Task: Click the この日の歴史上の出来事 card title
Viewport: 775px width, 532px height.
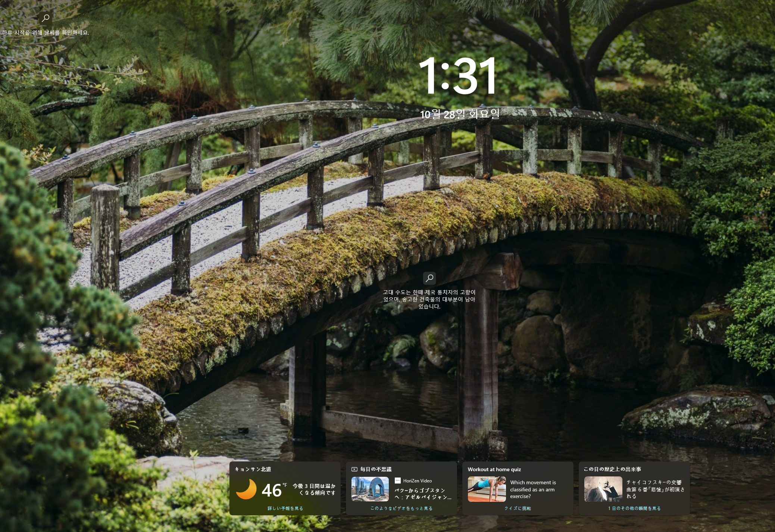Action: click(x=612, y=469)
